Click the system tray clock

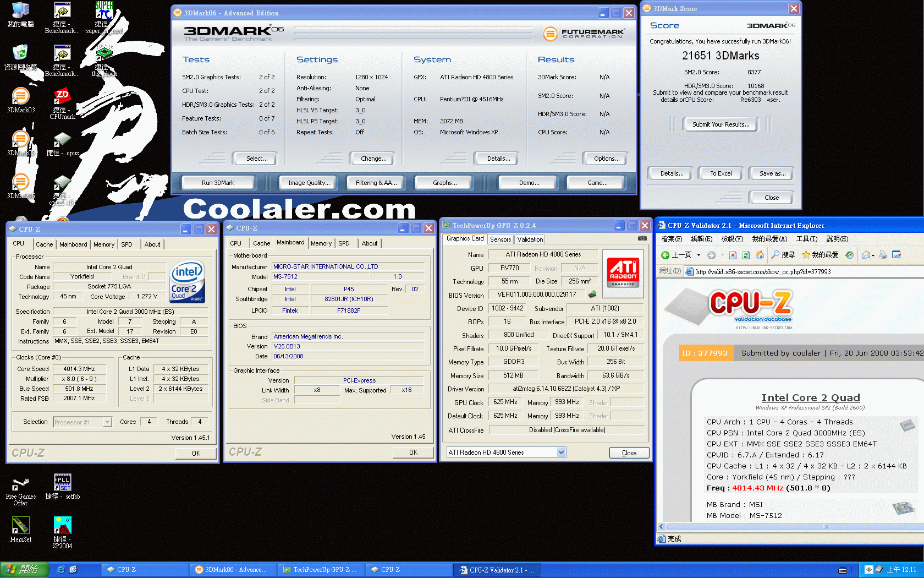coord(901,570)
